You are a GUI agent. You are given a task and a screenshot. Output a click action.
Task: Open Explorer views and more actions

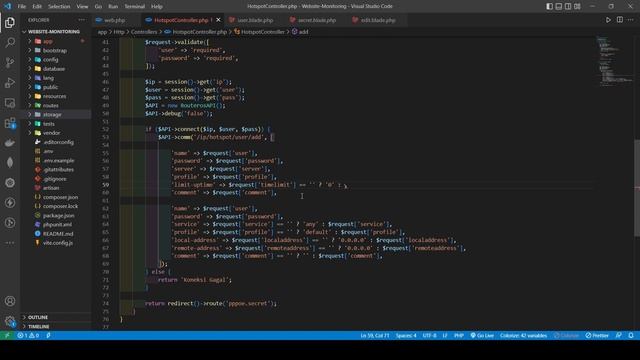click(x=82, y=20)
